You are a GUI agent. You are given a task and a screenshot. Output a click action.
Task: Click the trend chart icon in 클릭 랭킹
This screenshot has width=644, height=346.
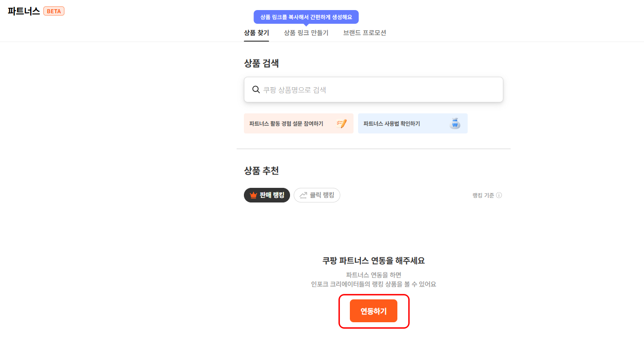[x=303, y=196]
